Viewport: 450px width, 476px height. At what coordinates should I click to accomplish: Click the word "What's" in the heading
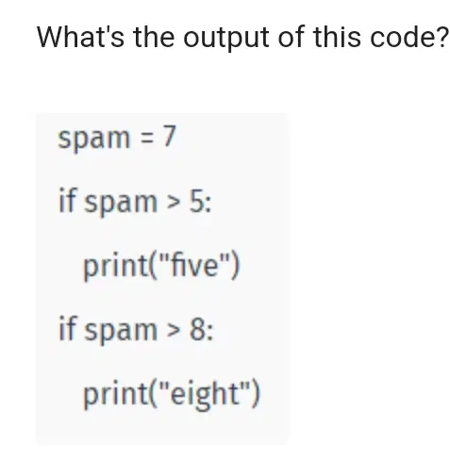(80, 37)
